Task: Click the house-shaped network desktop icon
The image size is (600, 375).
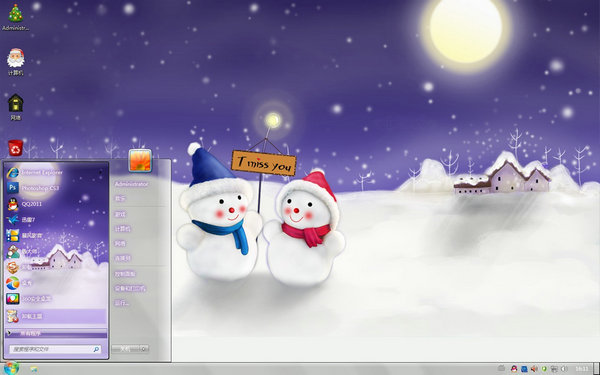Action: point(16,107)
